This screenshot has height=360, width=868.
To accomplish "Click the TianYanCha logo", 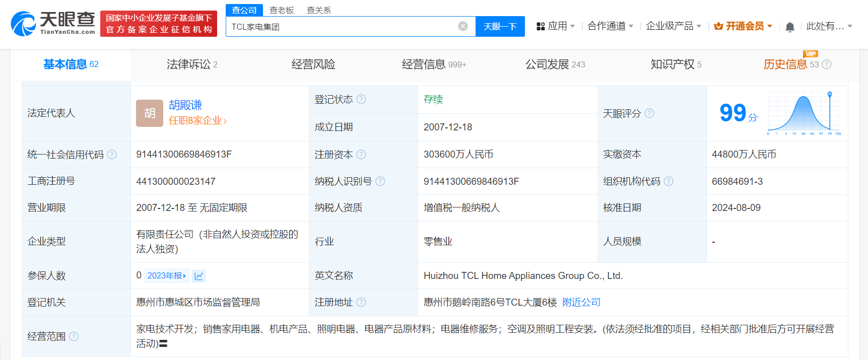I will click(53, 24).
